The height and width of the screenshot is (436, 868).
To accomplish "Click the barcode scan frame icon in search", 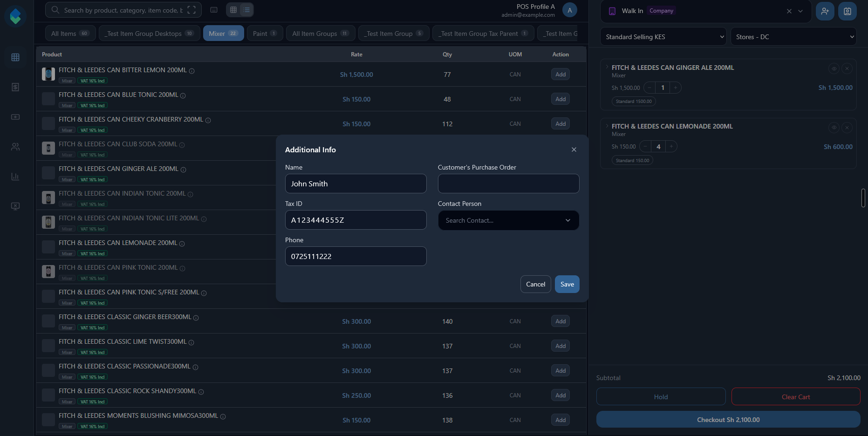I will point(191,10).
